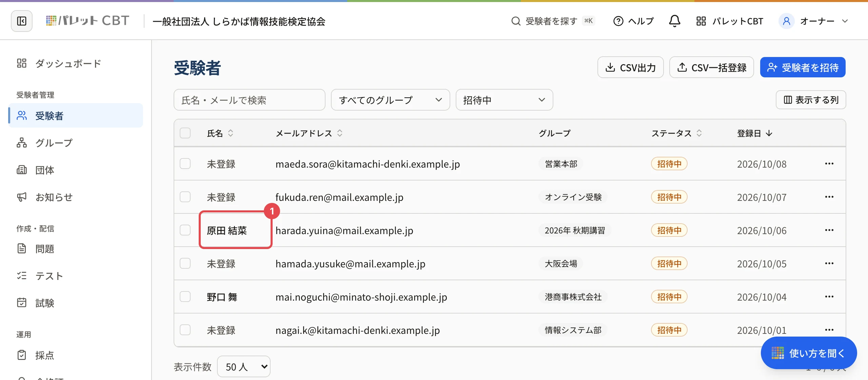The image size is (868, 380).
Task: Expand the オーナー account menu chevron
Action: (x=845, y=21)
